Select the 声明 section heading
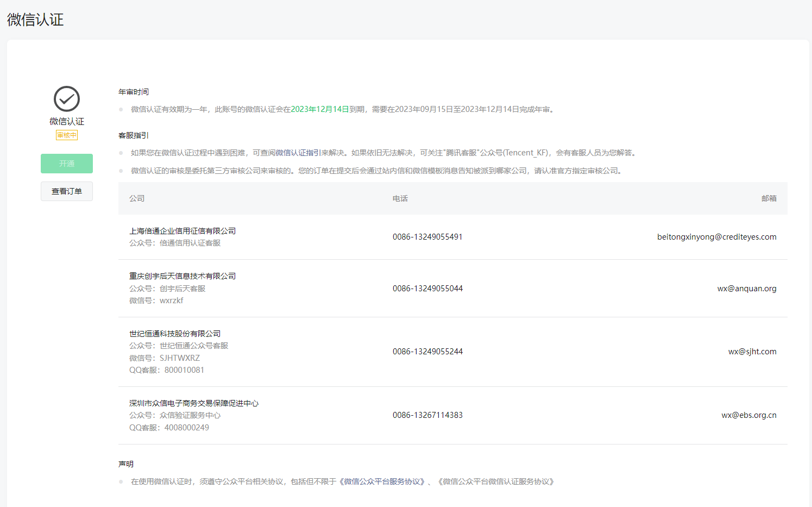This screenshot has width=812, height=507. 126,464
